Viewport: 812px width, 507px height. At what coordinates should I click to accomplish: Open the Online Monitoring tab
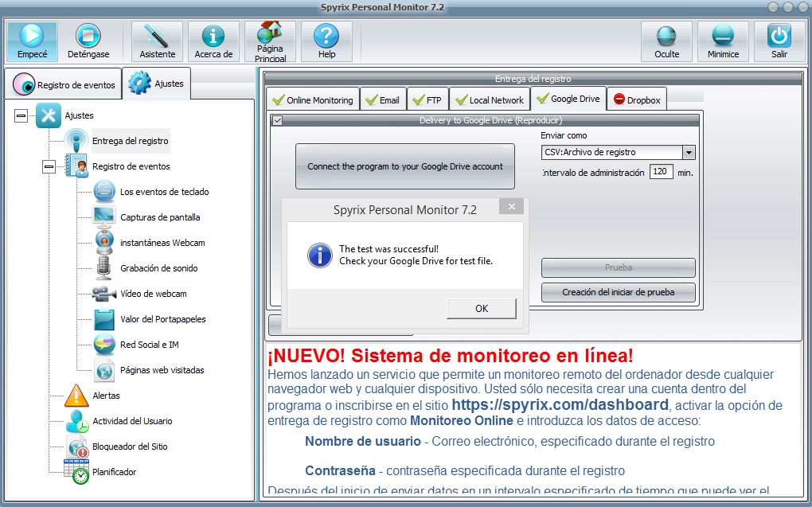(x=313, y=100)
